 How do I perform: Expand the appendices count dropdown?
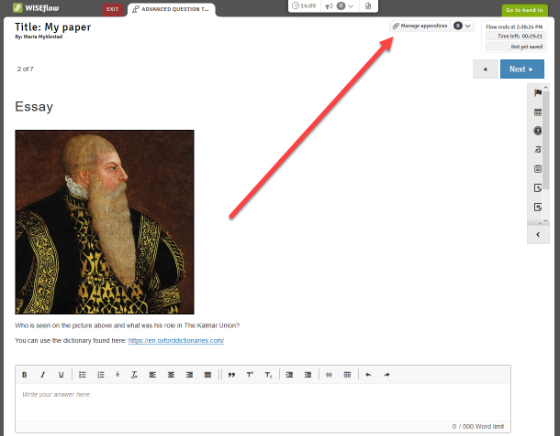click(x=463, y=26)
